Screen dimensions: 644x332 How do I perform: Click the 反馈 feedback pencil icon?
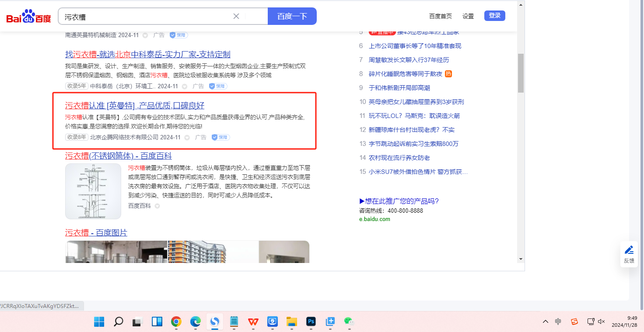click(x=629, y=250)
